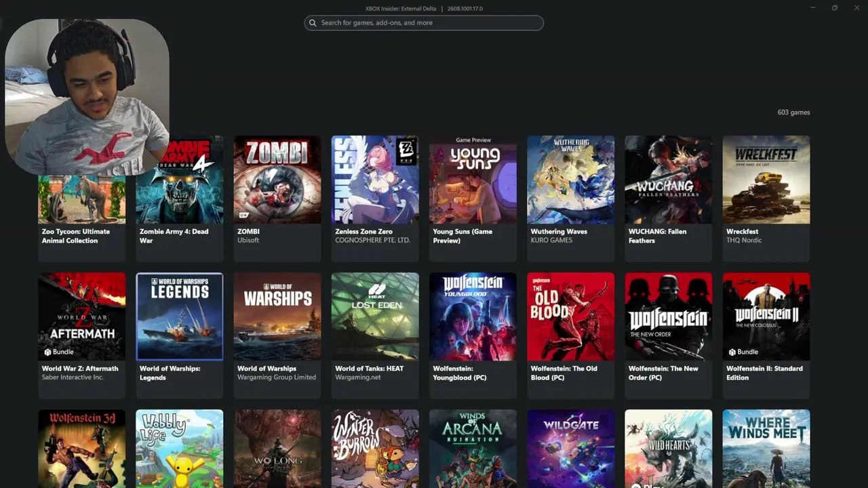
Task: Select the Winter Burrow cover
Action: coord(375,449)
